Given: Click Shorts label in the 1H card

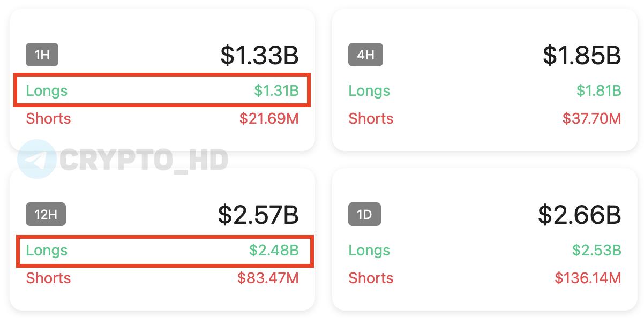Looking at the screenshot, I should [48, 118].
